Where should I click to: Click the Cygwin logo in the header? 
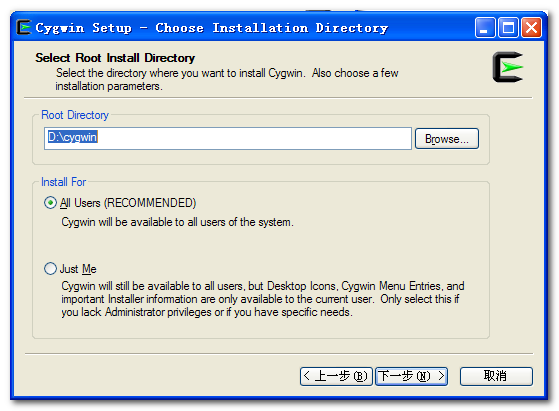click(508, 67)
